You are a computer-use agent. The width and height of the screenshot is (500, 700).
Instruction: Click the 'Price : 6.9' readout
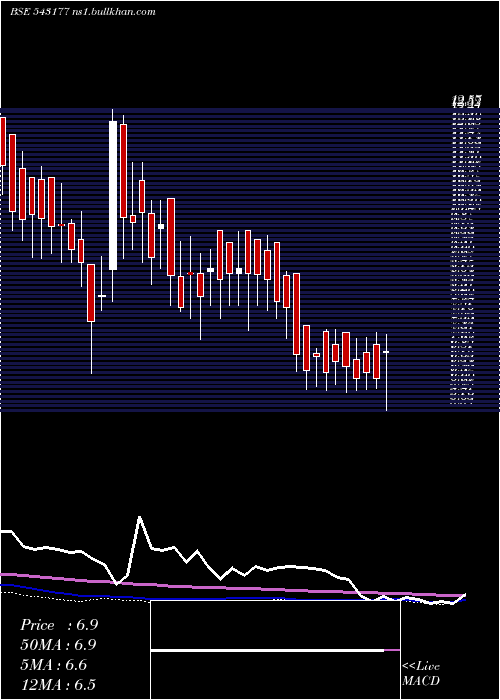(59, 625)
